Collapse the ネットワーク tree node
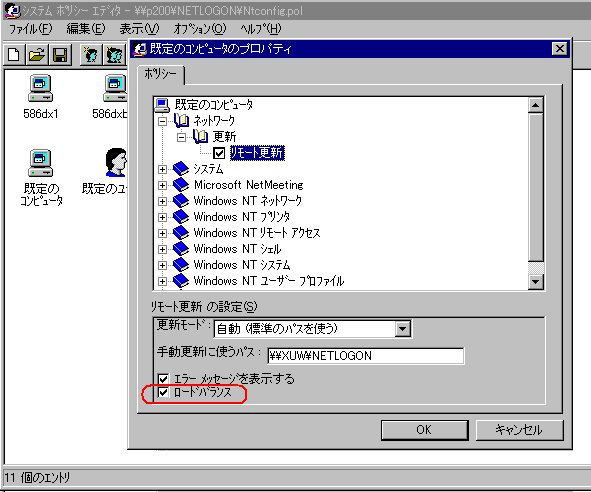The width and height of the screenshot is (591, 492). point(162,121)
